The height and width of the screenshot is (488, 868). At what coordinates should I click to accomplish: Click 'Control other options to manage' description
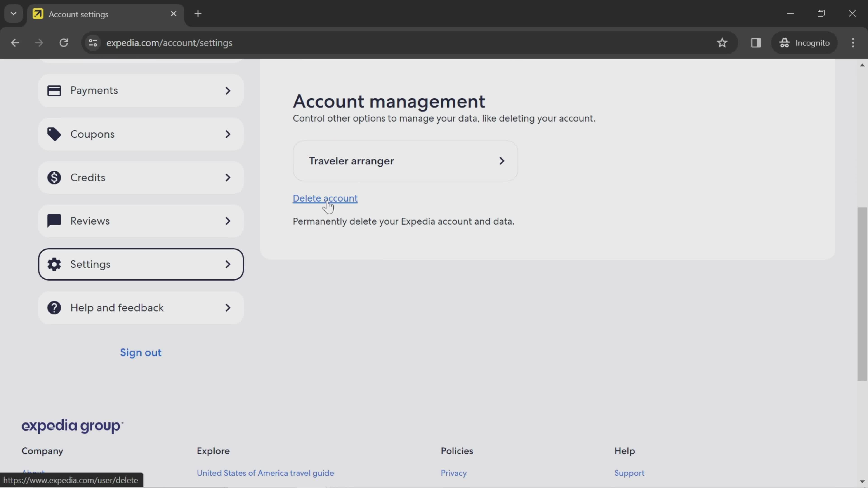tap(444, 119)
